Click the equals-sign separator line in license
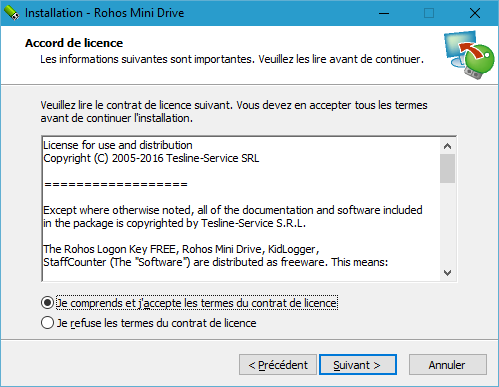Screen dimensions: 499x387 [116, 184]
